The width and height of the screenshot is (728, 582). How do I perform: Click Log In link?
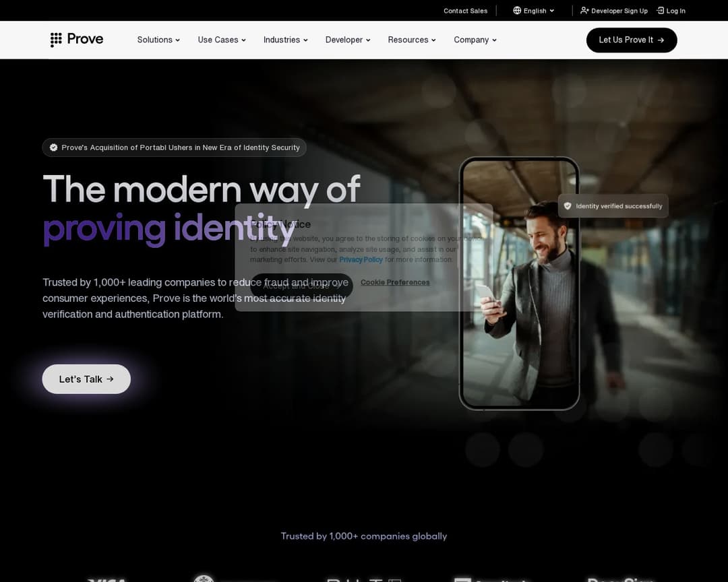pyautogui.click(x=671, y=11)
